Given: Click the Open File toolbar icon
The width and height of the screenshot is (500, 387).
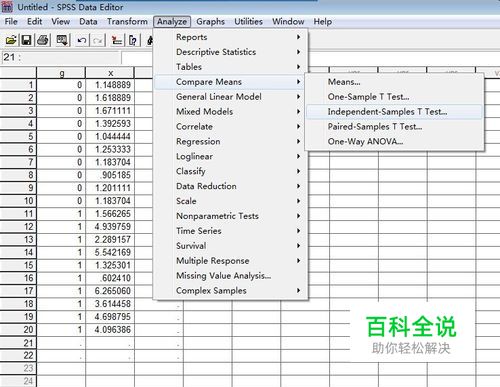Looking at the screenshot, I should [11, 40].
